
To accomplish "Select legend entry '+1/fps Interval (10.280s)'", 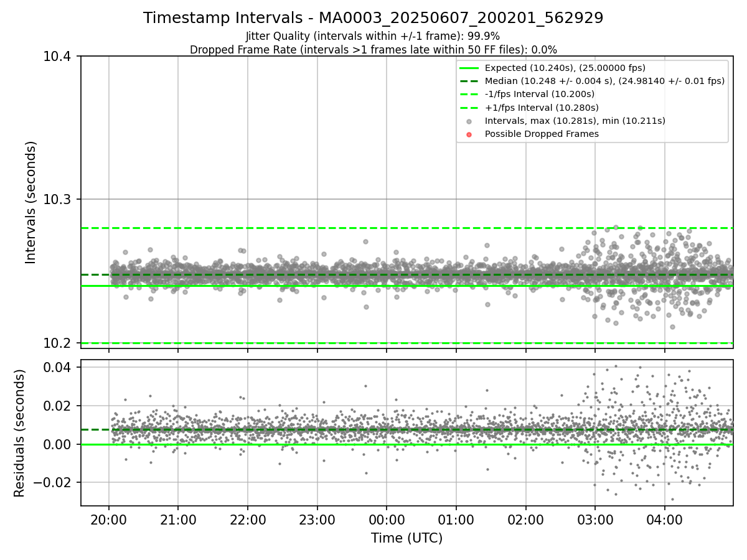I will coord(540,108).
